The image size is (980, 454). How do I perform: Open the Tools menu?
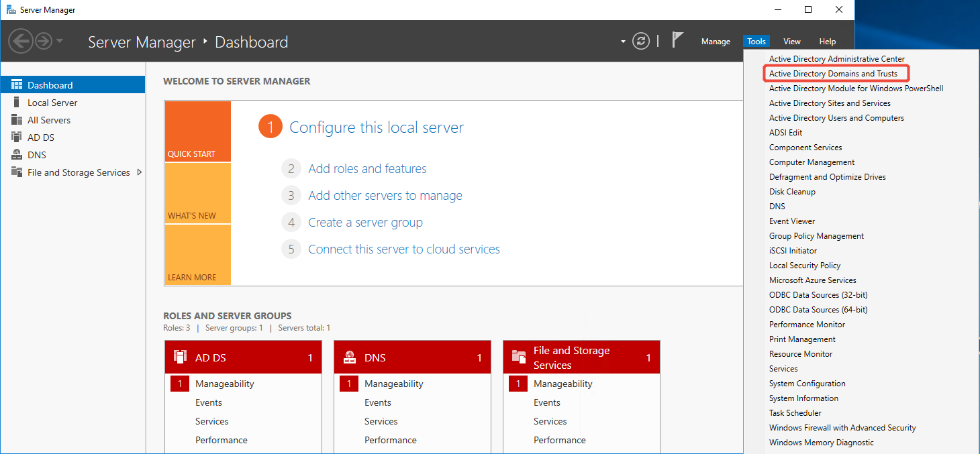(x=756, y=42)
